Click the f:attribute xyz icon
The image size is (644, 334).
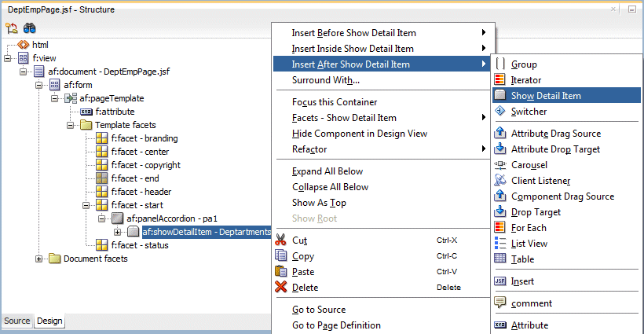[86, 112]
